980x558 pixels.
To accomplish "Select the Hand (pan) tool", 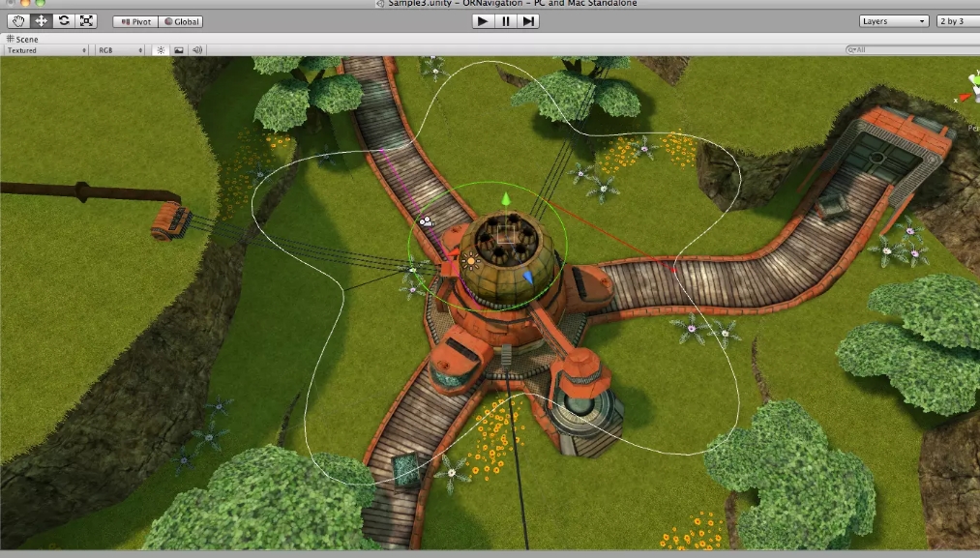I will [x=18, y=20].
